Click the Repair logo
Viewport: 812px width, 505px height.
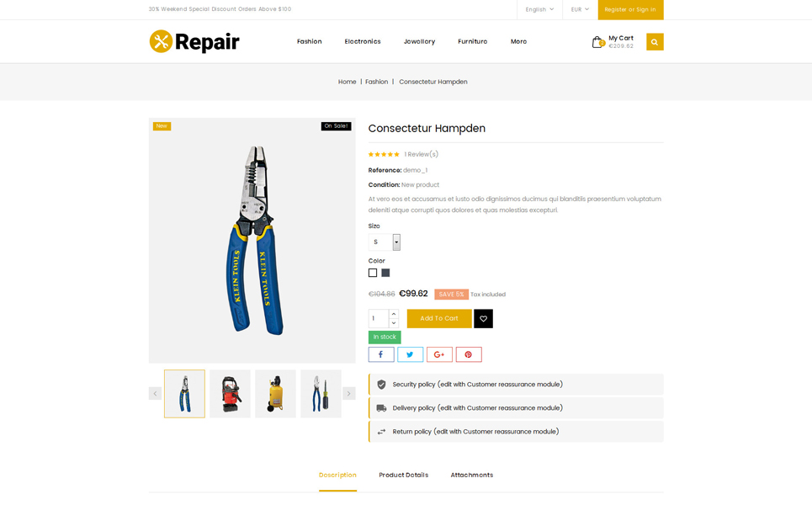(x=194, y=41)
